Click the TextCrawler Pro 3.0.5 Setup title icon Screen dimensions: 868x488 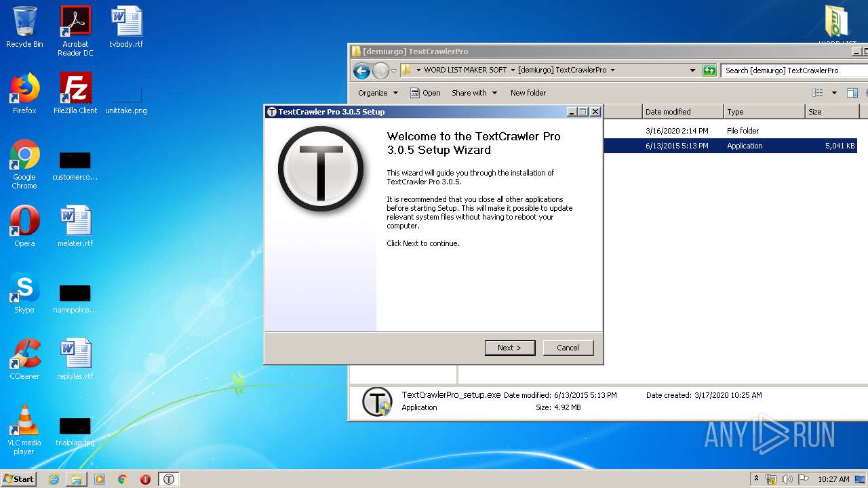(x=272, y=112)
